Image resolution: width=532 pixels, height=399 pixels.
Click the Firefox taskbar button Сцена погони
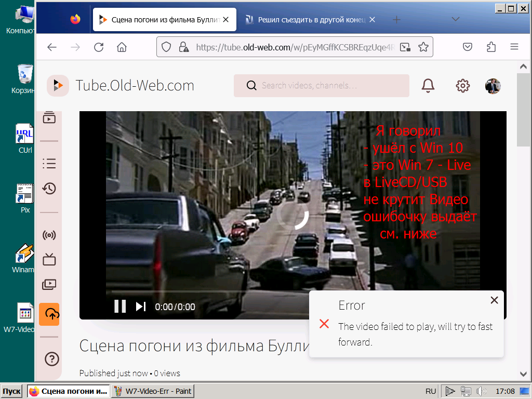tap(69, 391)
